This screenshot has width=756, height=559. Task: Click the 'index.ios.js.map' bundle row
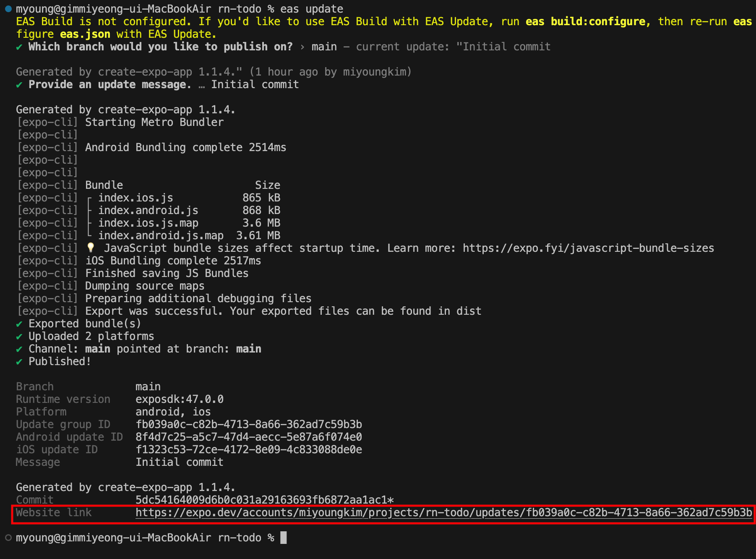pyautogui.click(x=148, y=223)
